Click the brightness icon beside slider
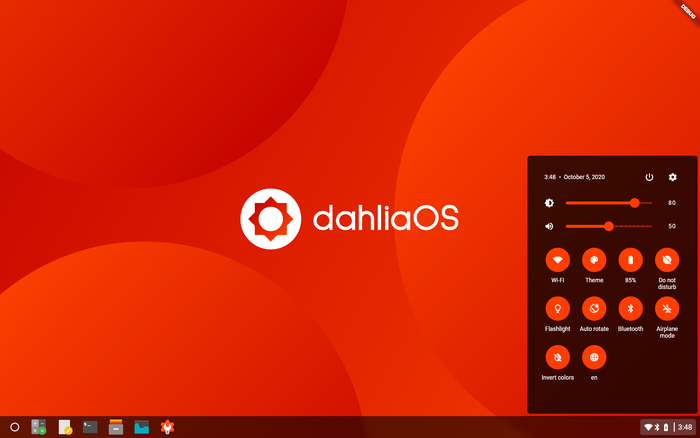700x438 pixels. [549, 203]
